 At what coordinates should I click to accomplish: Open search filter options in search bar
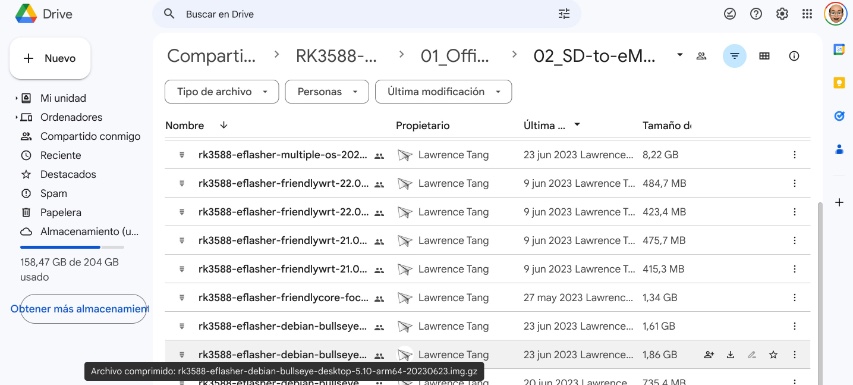click(564, 14)
